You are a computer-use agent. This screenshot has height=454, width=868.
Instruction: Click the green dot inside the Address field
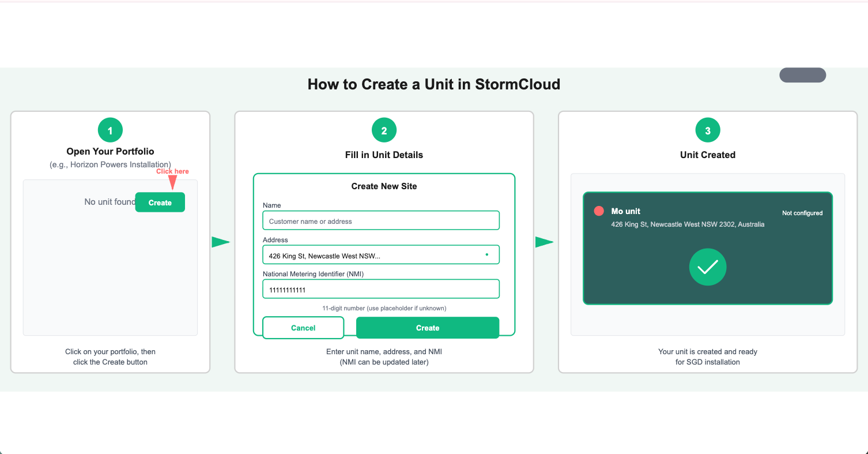(487, 254)
